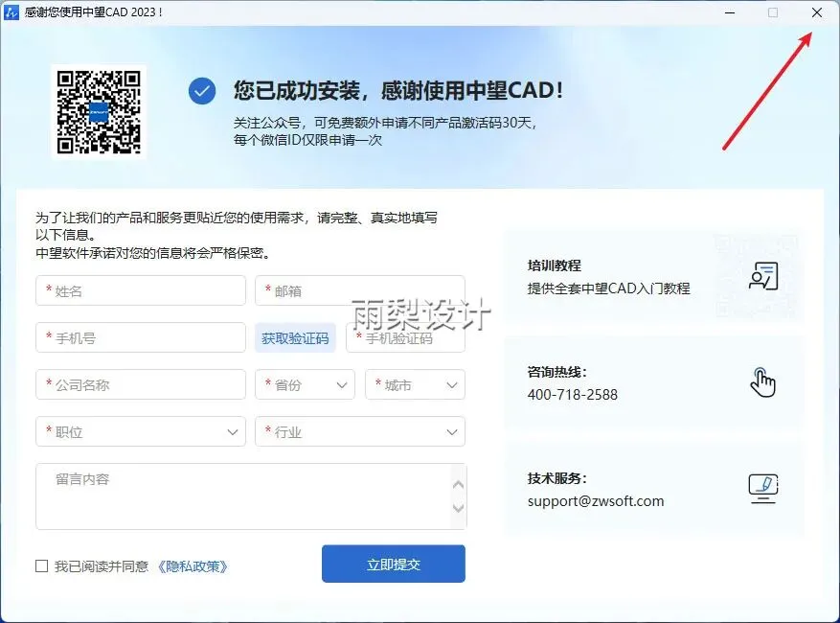Open the 培训教程 training card
The image size is (840, 623).
pos(654,276)
